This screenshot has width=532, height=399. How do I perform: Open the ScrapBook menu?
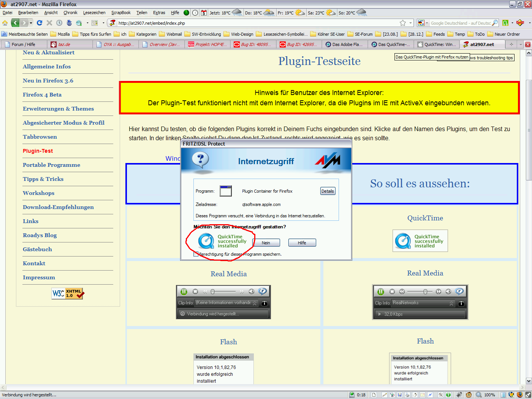tap(121, 13)
